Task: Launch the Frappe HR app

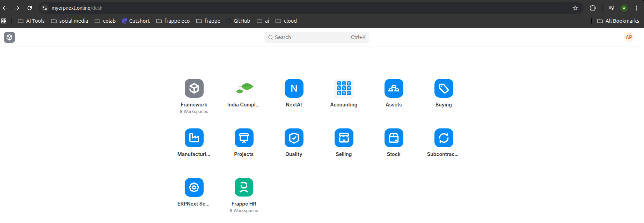Action: click(x=244, y=187)
